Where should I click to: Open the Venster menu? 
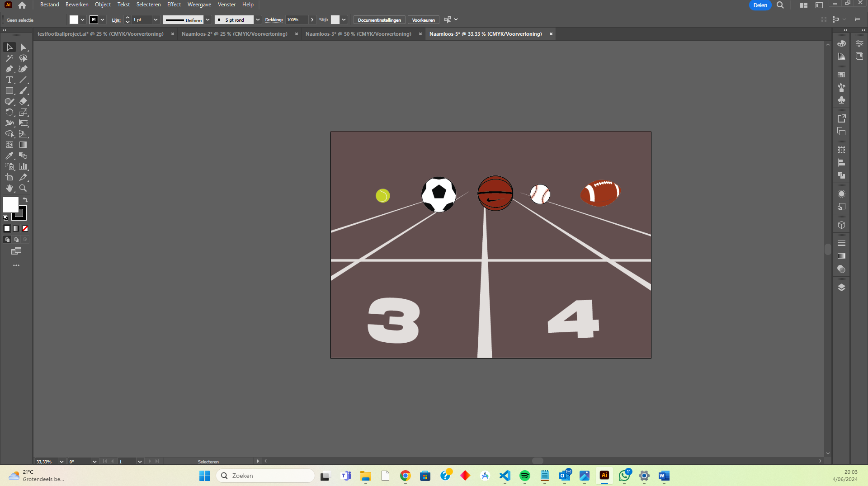coord(226,5)
